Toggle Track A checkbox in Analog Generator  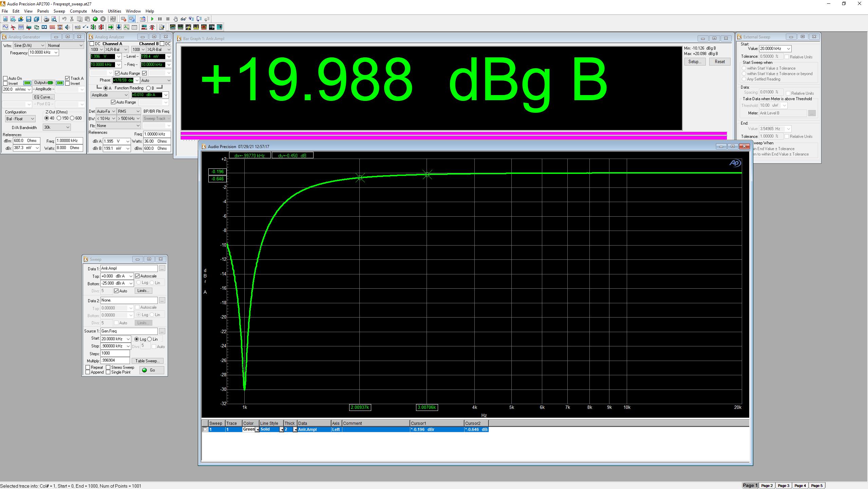coord(68,78)
